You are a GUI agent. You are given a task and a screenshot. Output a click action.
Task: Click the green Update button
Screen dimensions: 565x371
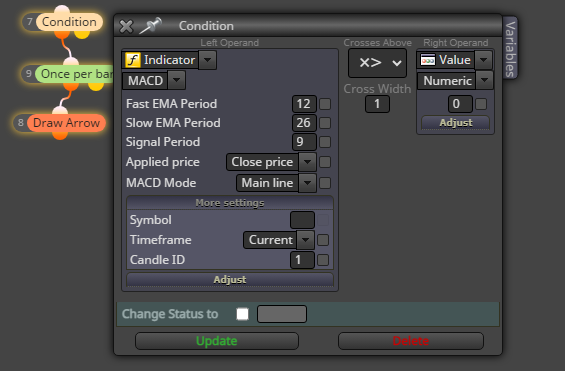click(217, 341)
